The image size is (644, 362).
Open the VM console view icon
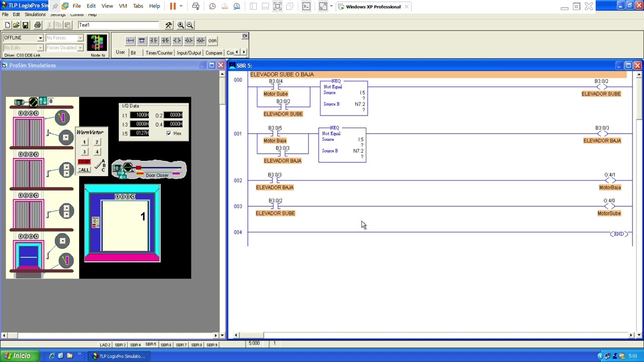tap(306, 7)
